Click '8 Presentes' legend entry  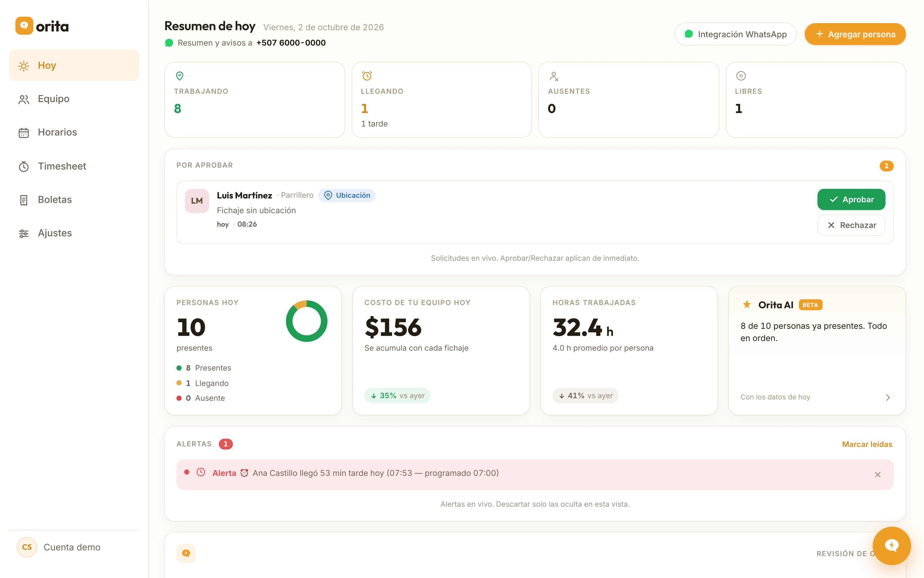click(204, 368)
